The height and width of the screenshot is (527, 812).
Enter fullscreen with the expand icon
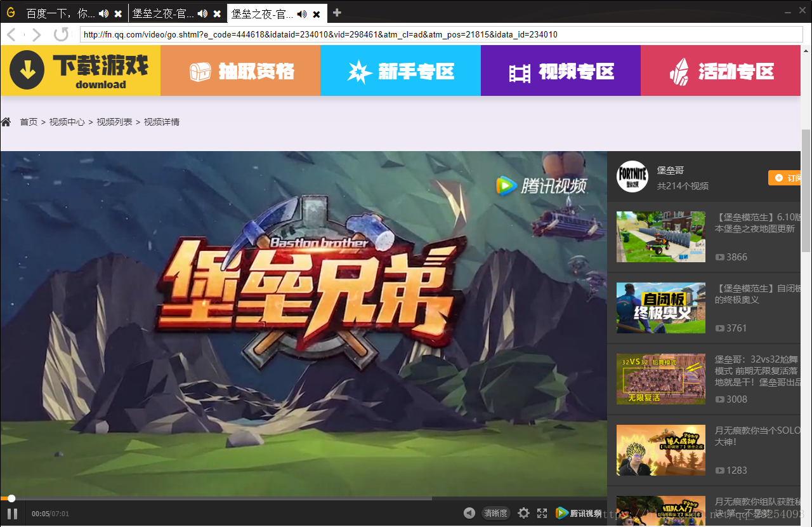(x=542, y=513)
